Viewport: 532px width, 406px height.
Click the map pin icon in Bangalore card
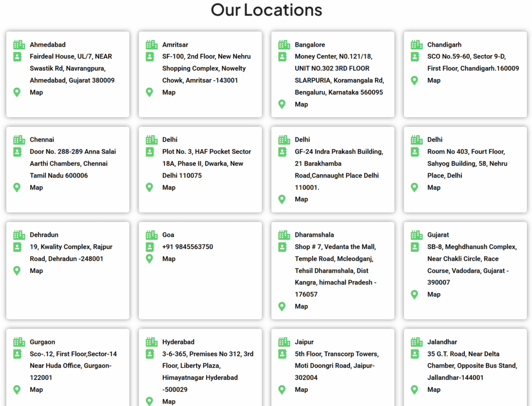[x=282, y=104]
